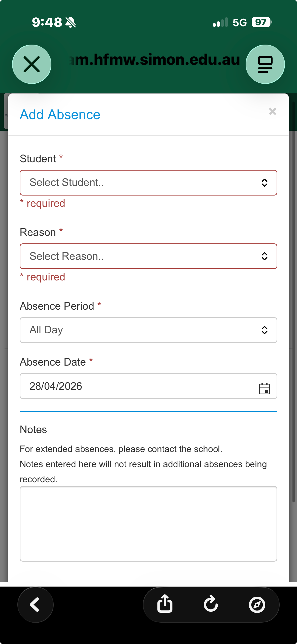The width and height of the screenshot is (297, 644).
Task: Reload the page with refresh icon
Action: click(211, 604)
